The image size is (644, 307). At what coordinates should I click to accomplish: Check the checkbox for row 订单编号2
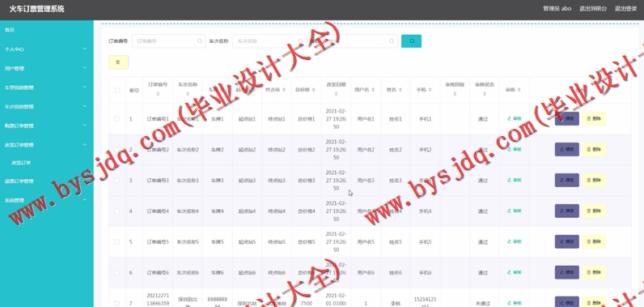117,150
